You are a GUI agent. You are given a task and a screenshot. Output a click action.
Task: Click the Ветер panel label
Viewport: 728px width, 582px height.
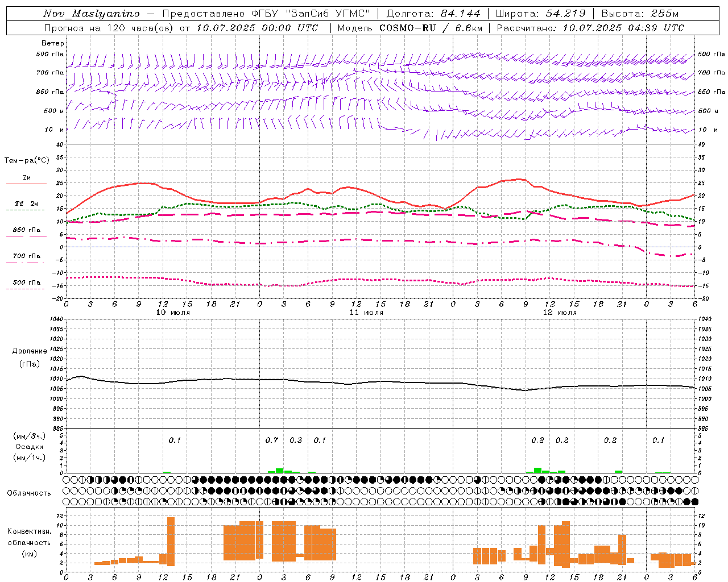click(x=53, y=43)
